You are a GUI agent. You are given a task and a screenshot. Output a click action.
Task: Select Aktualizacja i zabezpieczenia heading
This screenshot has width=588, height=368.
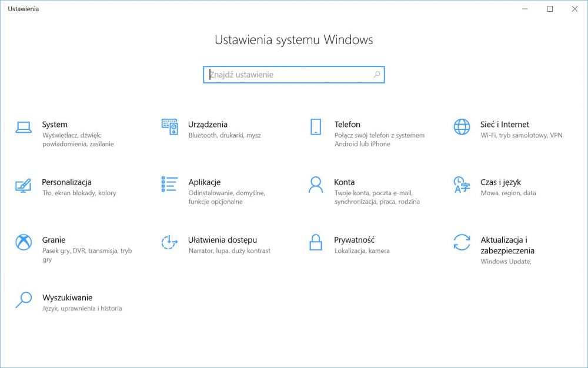(x=507, y=245)
